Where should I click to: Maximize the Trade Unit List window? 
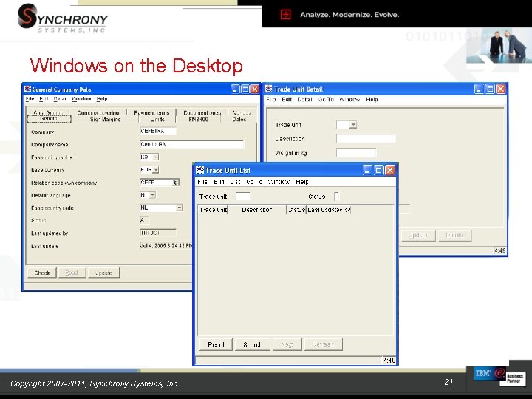point(378,170)
